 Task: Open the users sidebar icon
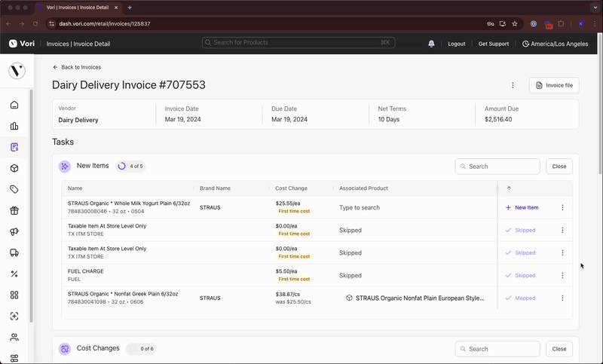(x=14, y=338)
